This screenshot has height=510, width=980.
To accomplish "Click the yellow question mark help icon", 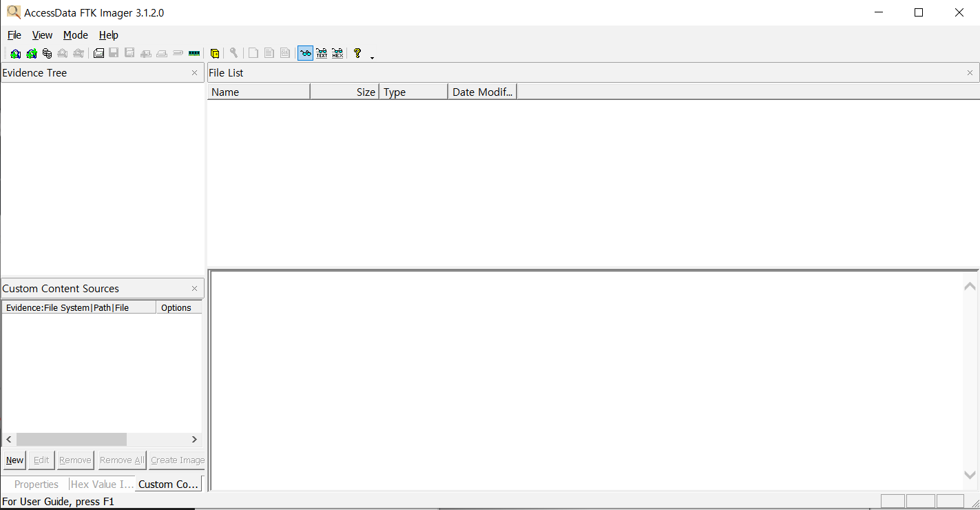I will coord(357,53).
